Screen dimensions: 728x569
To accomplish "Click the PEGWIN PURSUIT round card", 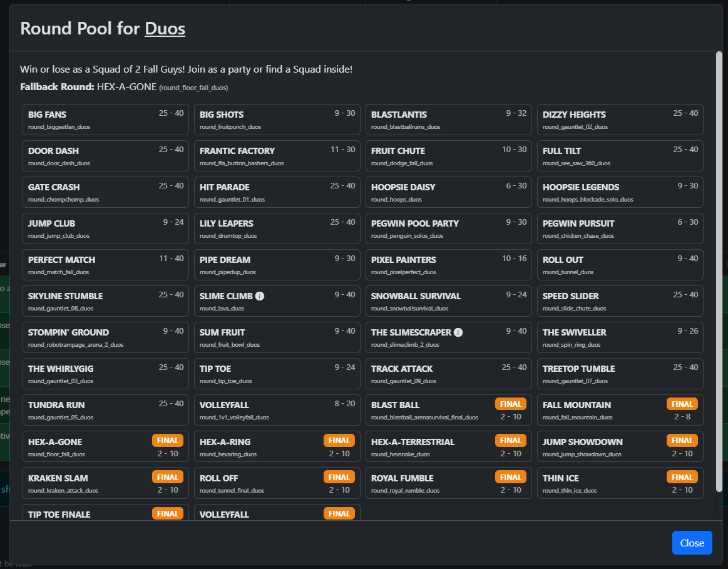I will click(x=620, y=228).
